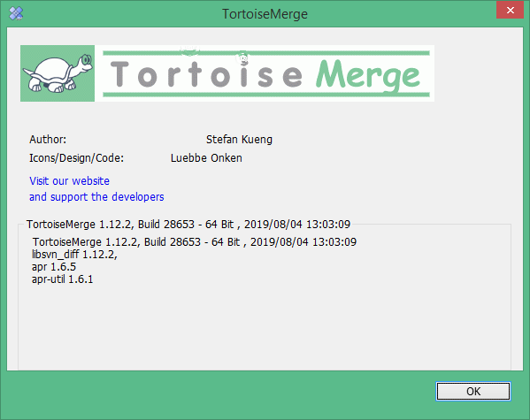Click the TortoiseMerge title bar app icon

point(16,13)
